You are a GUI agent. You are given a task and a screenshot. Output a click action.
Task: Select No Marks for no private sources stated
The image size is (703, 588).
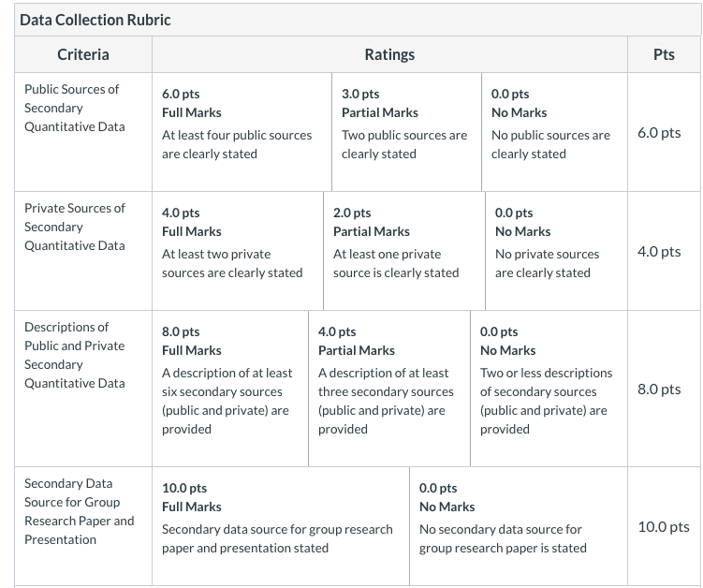[x=556, y=251]
